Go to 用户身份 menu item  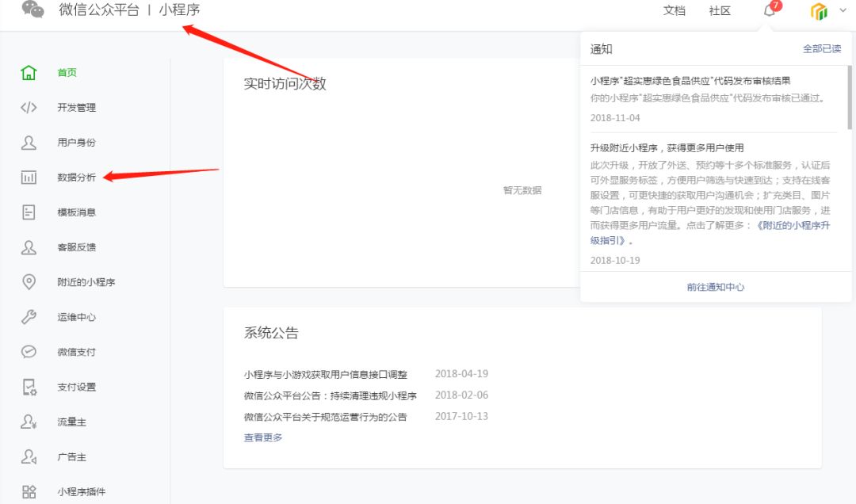pos(76,143)
